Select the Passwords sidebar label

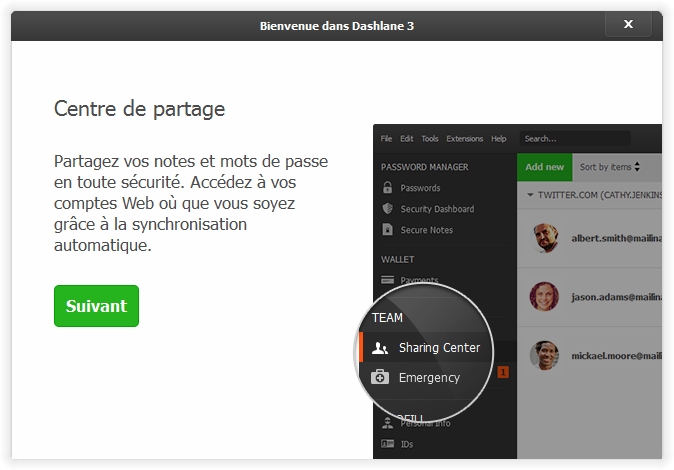point(420,188)
